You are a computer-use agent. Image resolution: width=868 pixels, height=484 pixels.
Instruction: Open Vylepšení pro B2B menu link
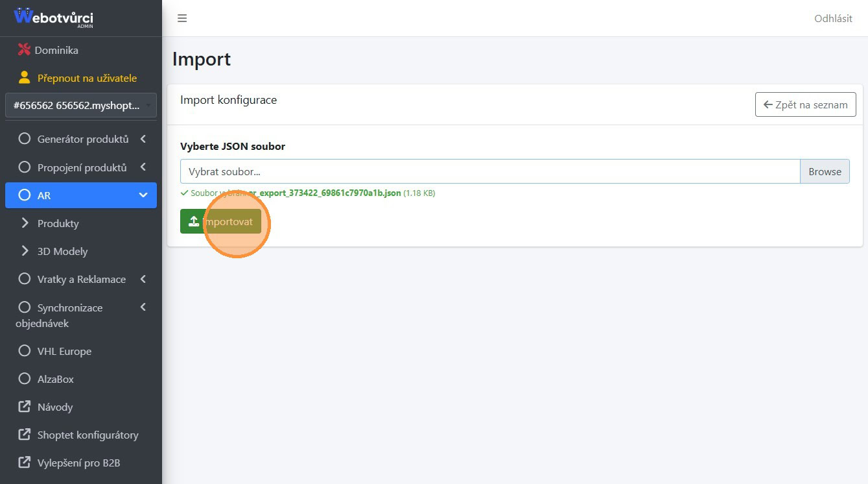(x=81, y=463)
